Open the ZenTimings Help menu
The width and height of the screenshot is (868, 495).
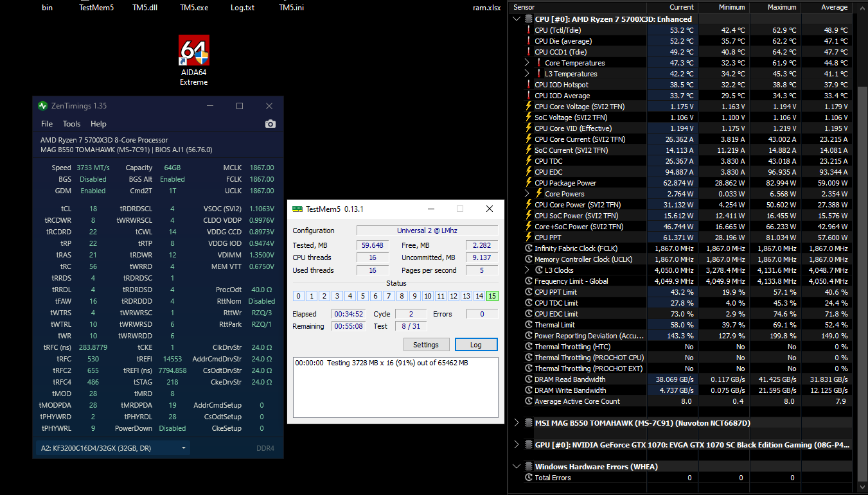98,124
